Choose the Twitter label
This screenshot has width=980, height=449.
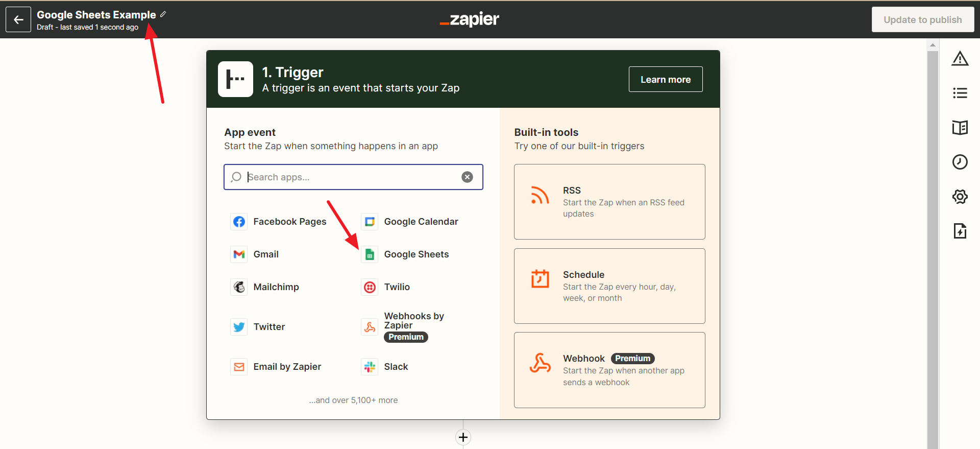tap(269, 327)
